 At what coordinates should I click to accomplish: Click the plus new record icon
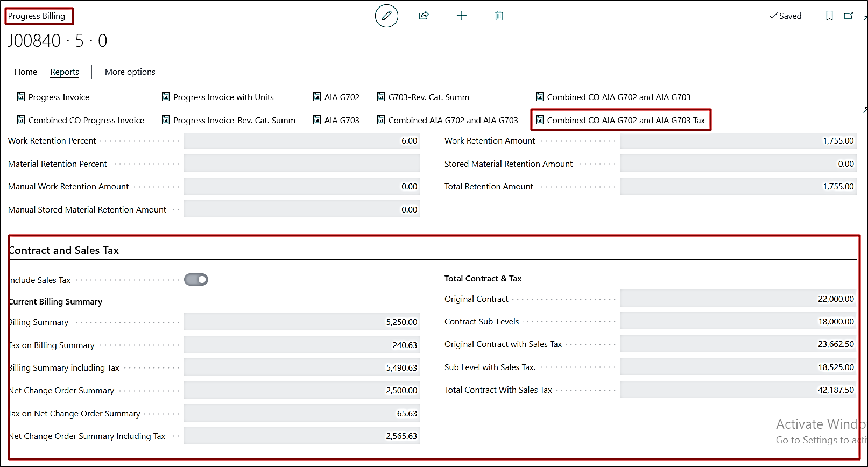pos(462,16)
